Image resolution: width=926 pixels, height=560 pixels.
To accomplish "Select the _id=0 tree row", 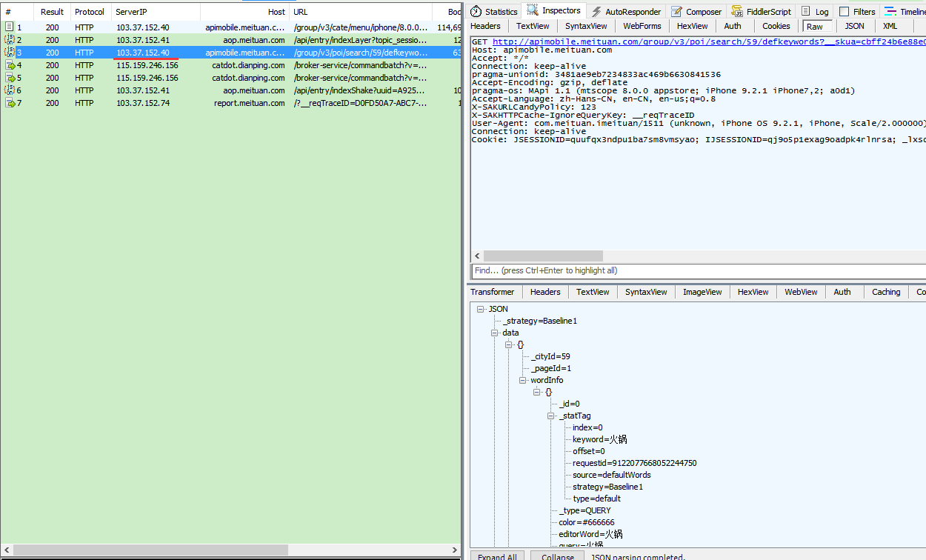I will pyautogui.click(x=569, y=404).
